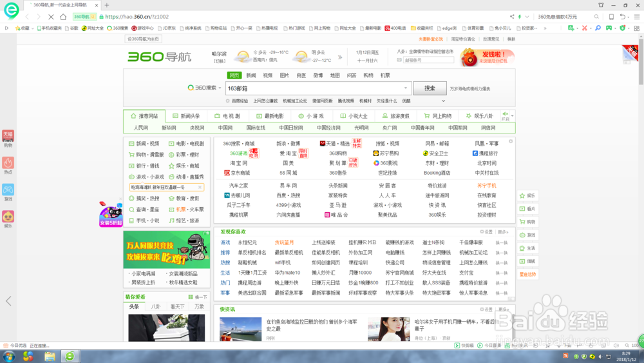Select the 网页 search tab

[x=234, y=75]
